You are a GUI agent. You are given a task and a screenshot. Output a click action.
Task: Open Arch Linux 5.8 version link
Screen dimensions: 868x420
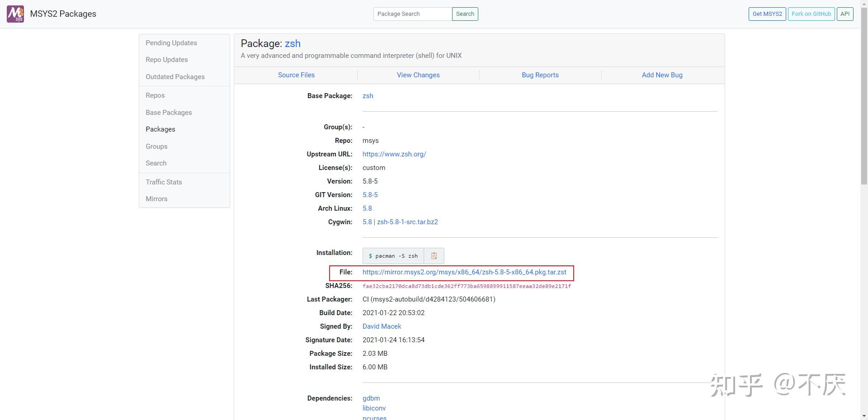(367, 208)
